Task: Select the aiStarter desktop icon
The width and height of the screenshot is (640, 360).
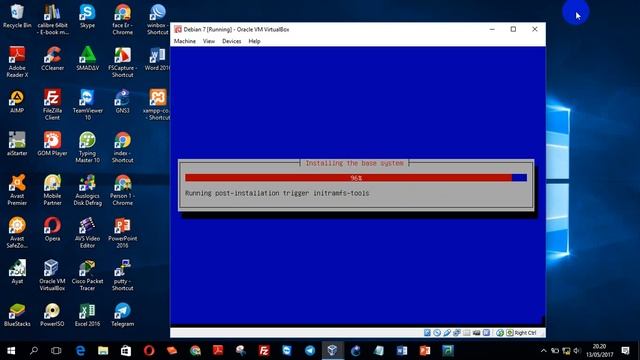Action: [17, 143]
